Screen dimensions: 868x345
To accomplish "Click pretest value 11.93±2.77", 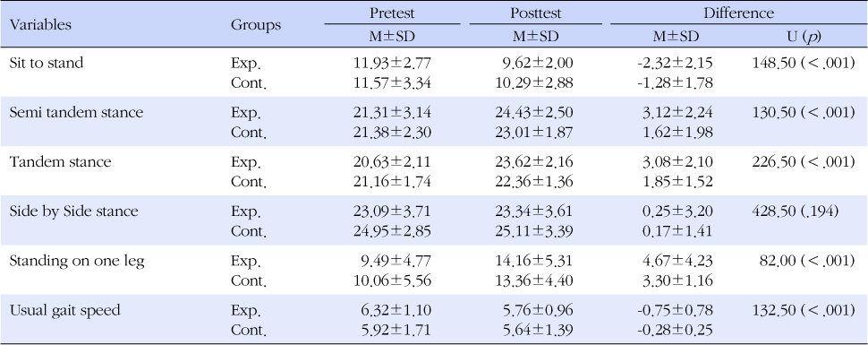I will point(393,64).
